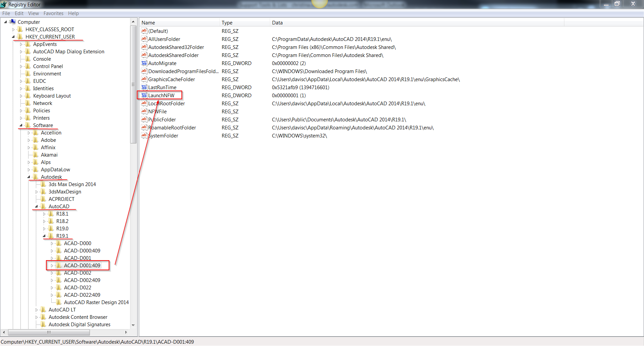Click the tree's vertical scrollbar down arrow
Screen dimensions: 644x346
(133, 325)
